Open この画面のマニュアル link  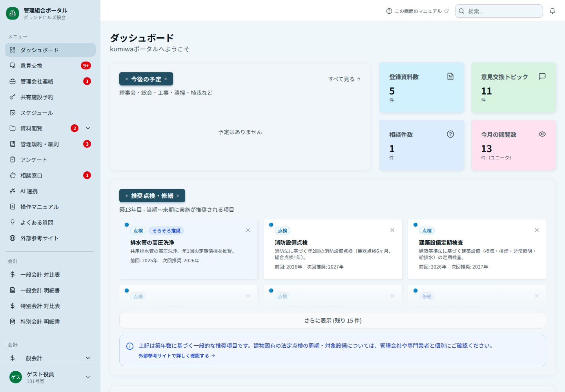tap(417, 11)
